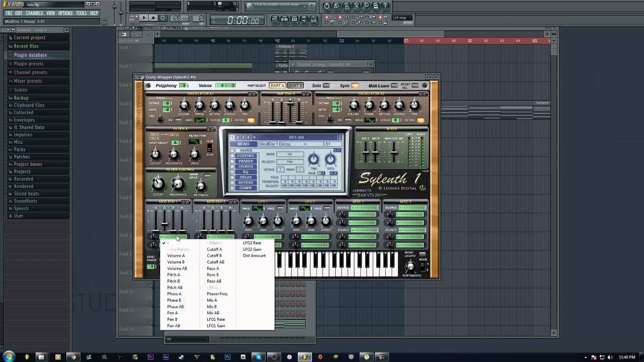Toggle the Midi Learn button
This screenshot has height=362, width=644.
point(394,85)
